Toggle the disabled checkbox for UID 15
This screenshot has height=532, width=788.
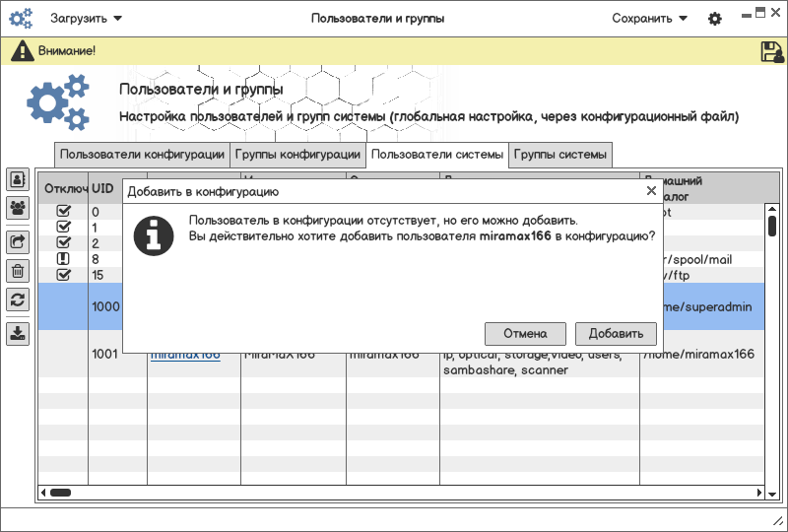[64, 274]
